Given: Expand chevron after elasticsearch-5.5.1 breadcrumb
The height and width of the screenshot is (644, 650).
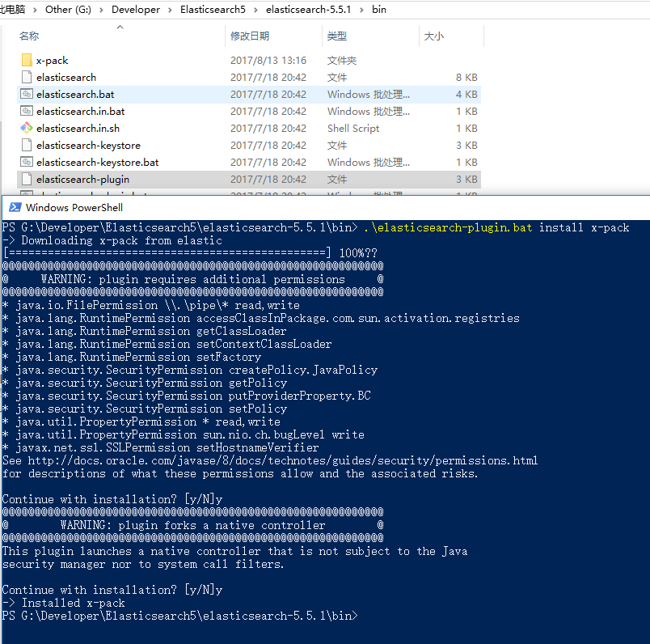Looking at the screenshot, I should pyautogui.click(x=361, y=10).
